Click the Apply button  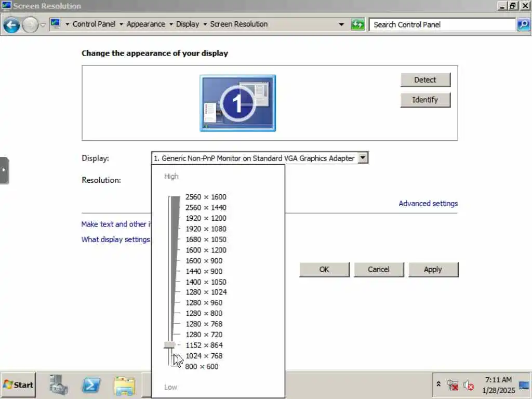click(433, 270)
